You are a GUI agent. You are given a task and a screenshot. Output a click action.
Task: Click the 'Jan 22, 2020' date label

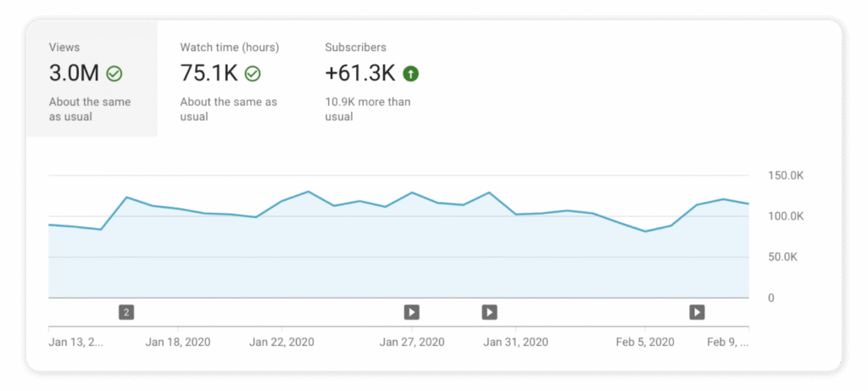point(281,343)
